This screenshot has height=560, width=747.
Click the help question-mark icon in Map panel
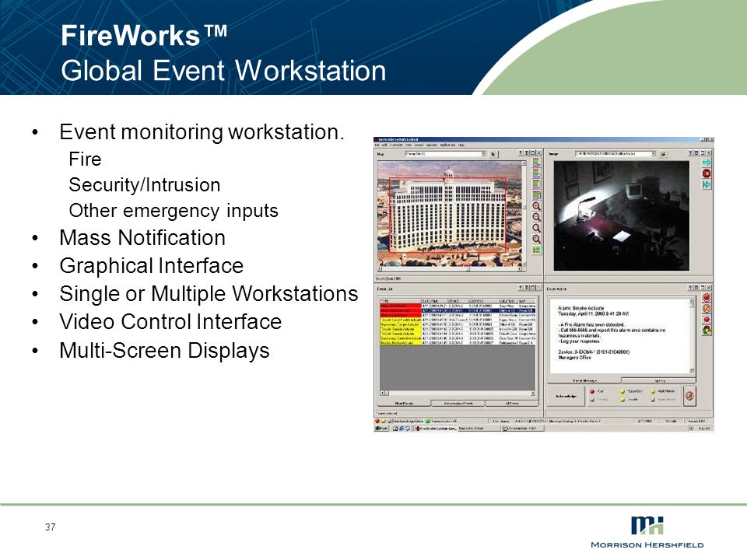click(x=521, y=153)
